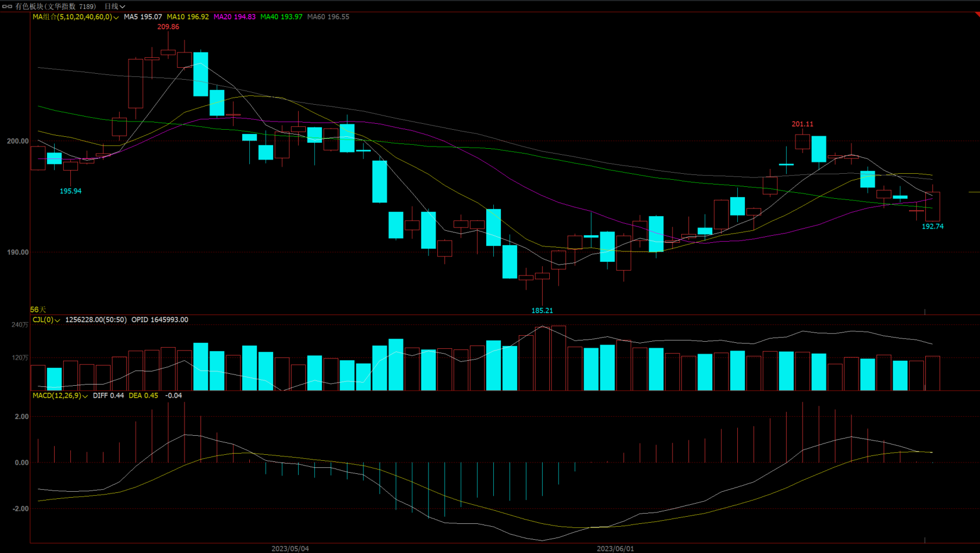980x553 pixels.
Task: Click the 2023/06/01 date marker
Action: click(616, 549)
